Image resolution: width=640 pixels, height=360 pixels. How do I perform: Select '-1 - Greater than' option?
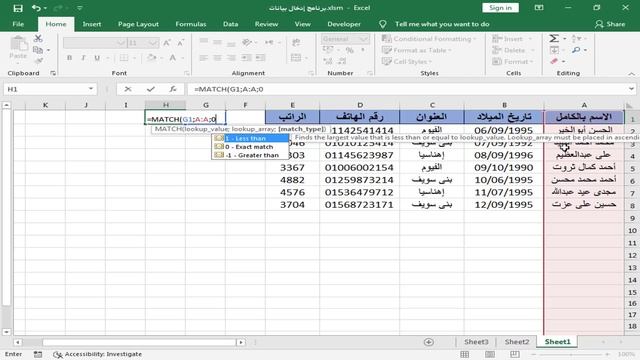(251, 156)
